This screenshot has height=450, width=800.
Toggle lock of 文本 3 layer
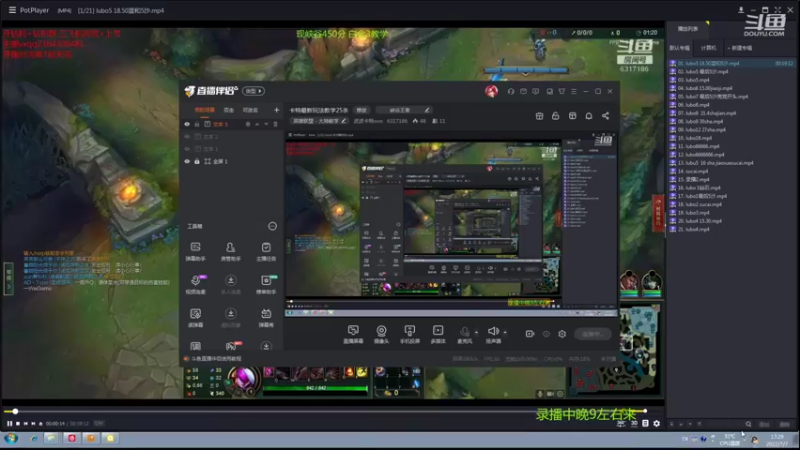(x=197, y=124)
